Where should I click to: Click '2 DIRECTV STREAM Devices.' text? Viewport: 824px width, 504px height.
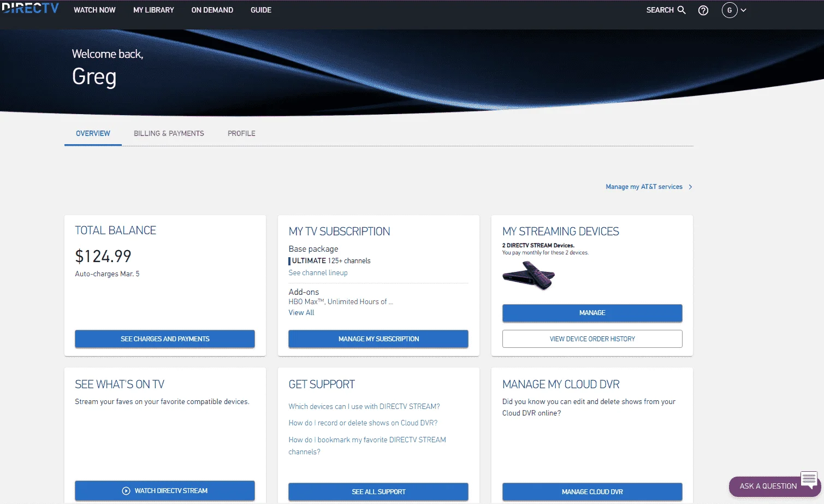coord(538,245)
